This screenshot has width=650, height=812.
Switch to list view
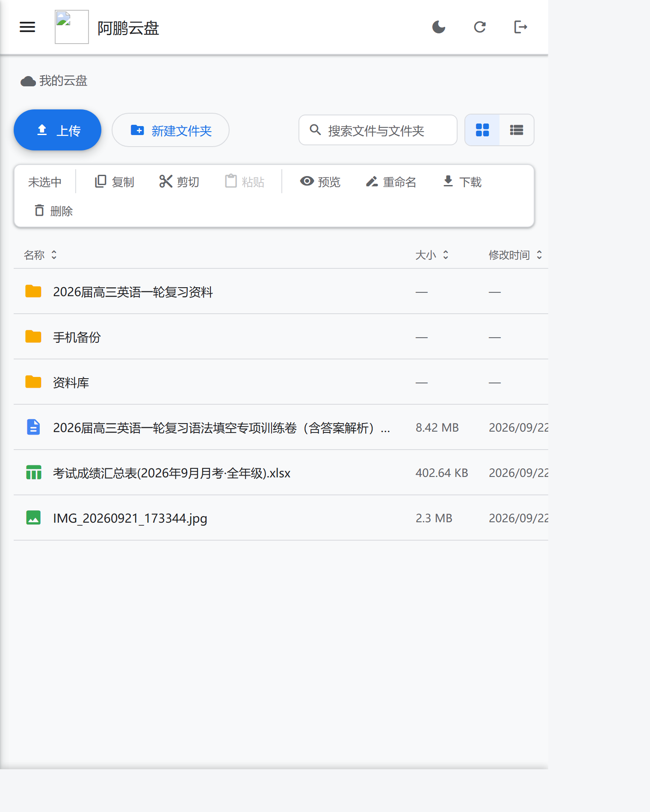pyautogui.click(x=517, y=130)
